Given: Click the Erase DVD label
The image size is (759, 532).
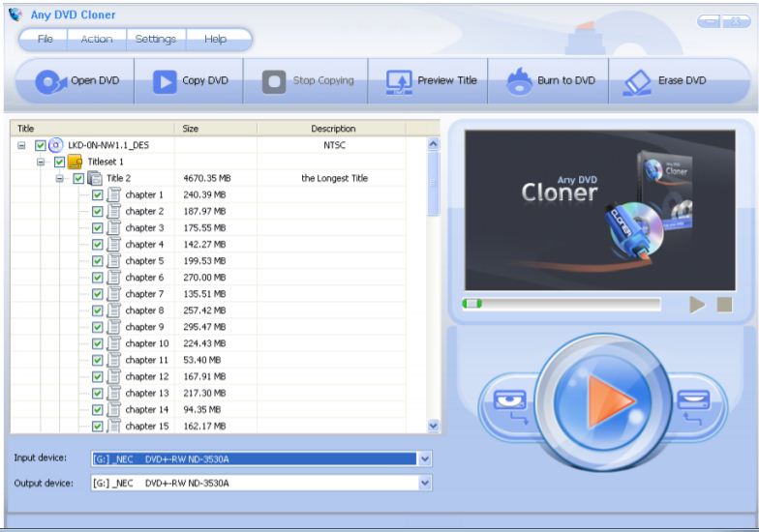Looking at the screenshot, I should [682, 80].
